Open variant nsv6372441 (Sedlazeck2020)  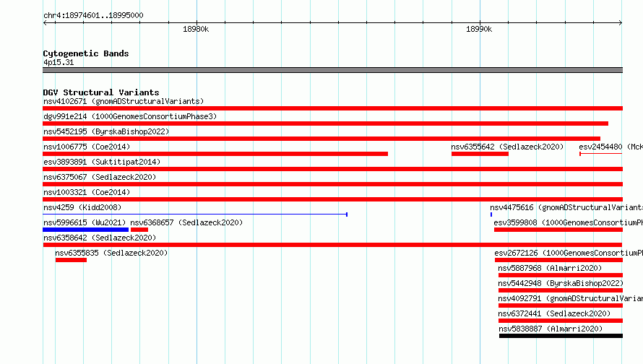[554, 313]
